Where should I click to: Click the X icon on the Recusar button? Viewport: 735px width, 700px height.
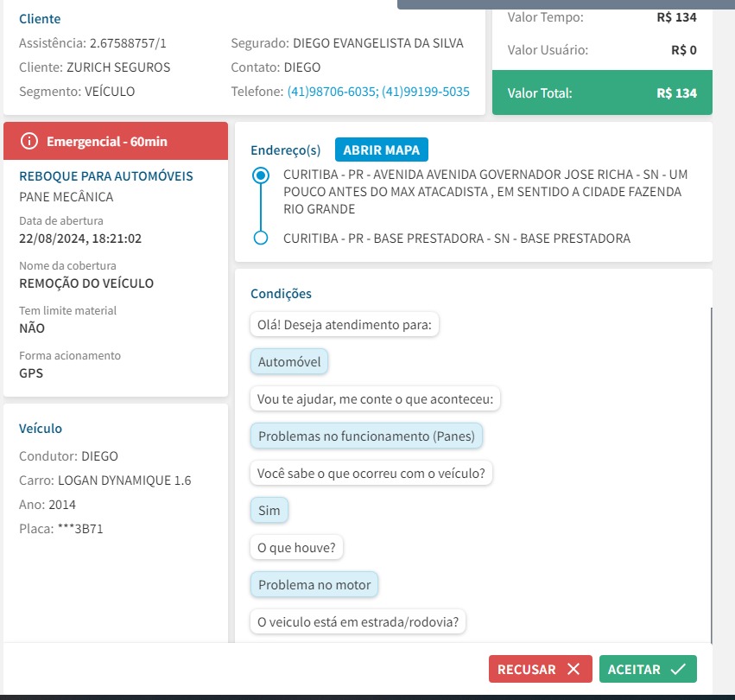pos(573,669)
